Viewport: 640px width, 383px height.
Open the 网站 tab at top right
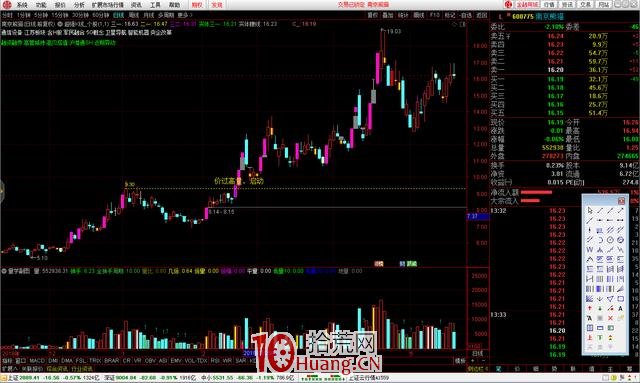pos(604,4)
